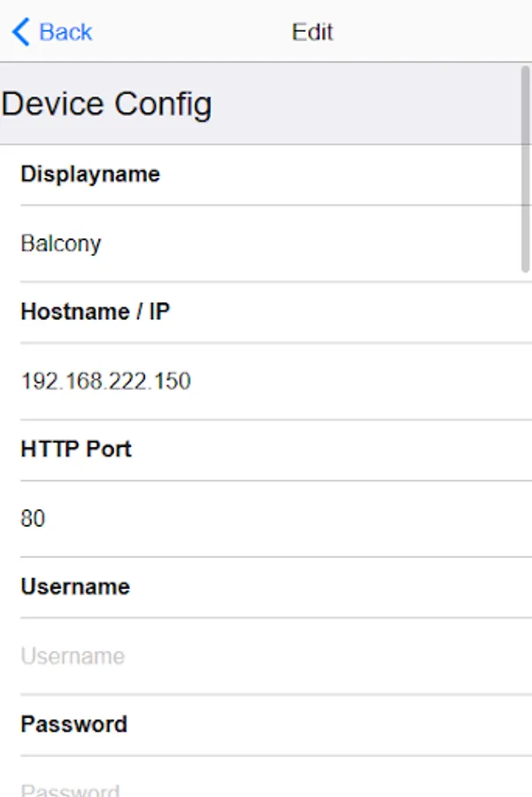Focus the HTTP Port field showing 80

[266, 519]
